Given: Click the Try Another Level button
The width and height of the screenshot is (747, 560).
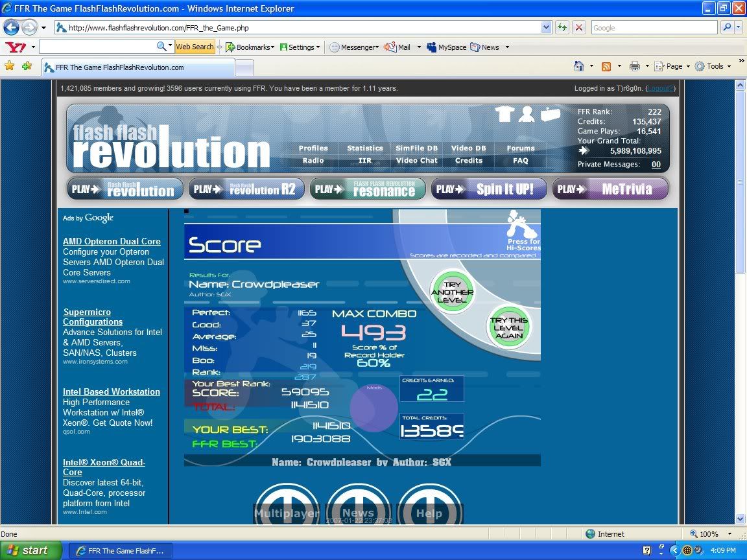Looking at the screenshot, I should click(453, 292).
